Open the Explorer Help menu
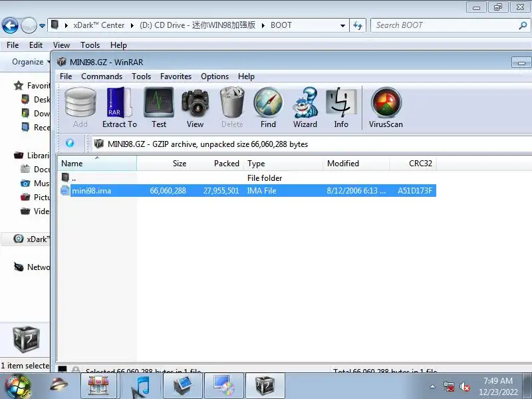The width and height of the screenshot is (532, 399). [118, 45]
